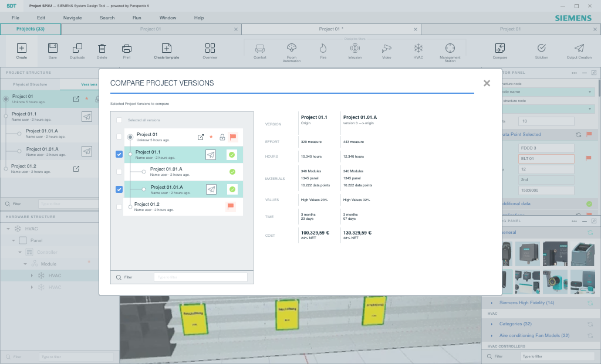Viewport: 601px width, 364px height.
Task: Click the Print toolbar icon
Action: (127, 48)
